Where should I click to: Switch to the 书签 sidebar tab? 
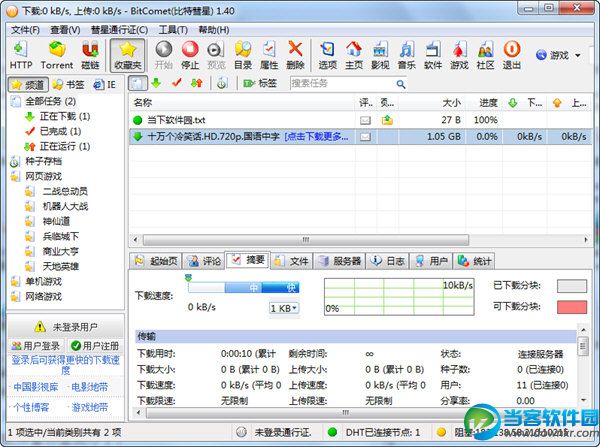68,85
